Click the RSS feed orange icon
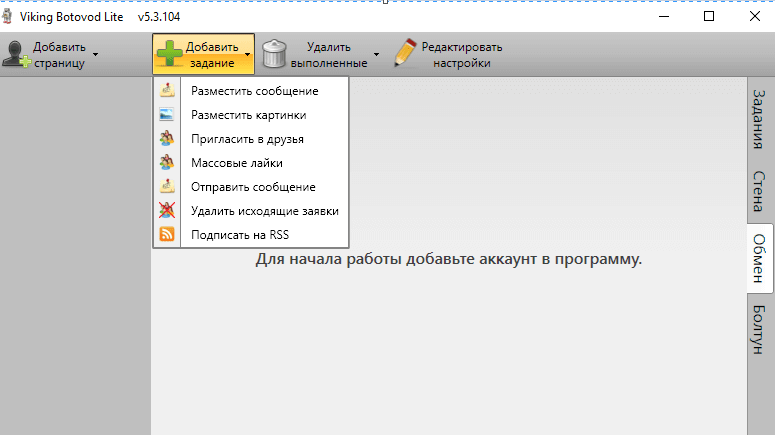Viewport: 775px width, 435px height. tap(167, 235)
